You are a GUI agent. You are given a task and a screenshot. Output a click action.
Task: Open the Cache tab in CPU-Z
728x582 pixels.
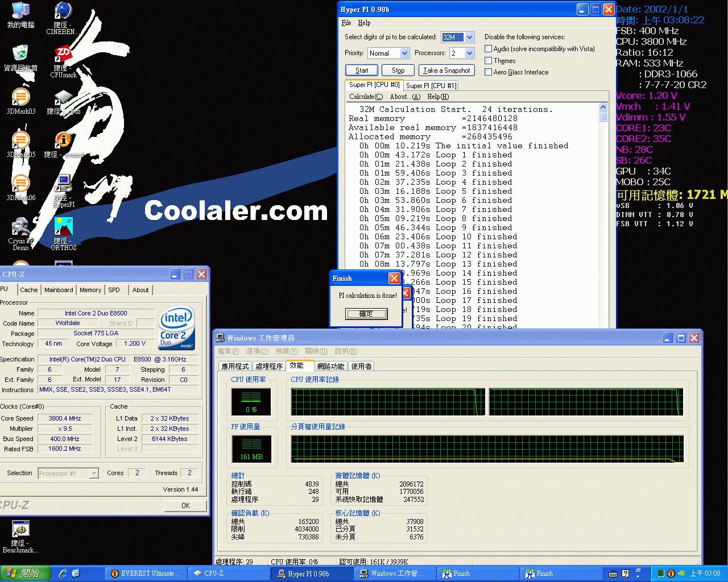(x=29, y=290)
